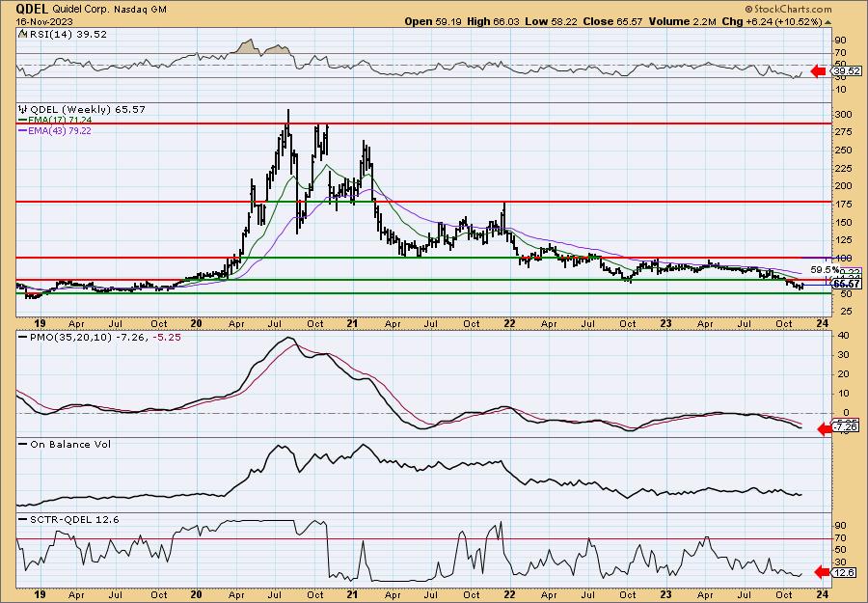868x603 pixels.
Task: Click the Quidel Corp. company name
Action: click(81, 10)
